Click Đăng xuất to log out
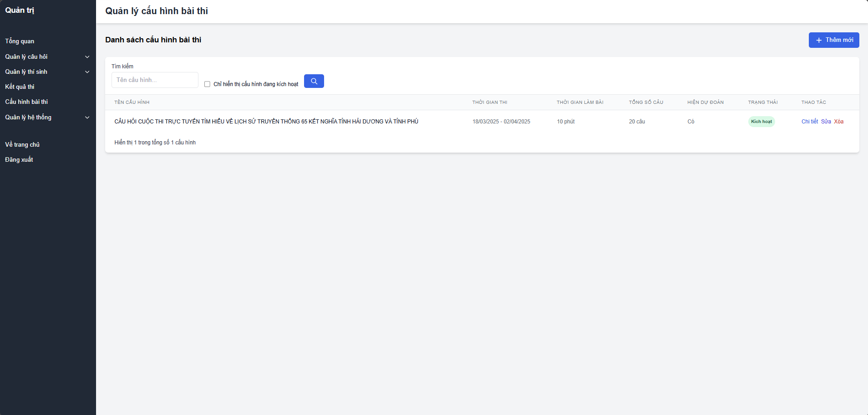This screenshot has width=868, height=415. 19,159
